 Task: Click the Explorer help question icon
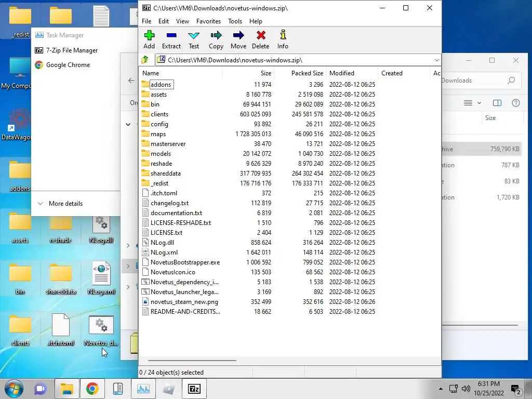(516, 103)
